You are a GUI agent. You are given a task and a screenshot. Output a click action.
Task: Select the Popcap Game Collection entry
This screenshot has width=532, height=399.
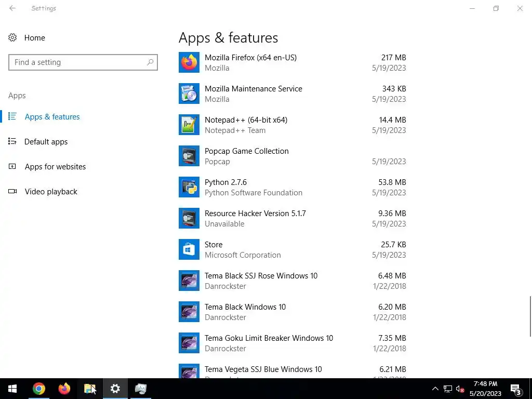[292, 156]
